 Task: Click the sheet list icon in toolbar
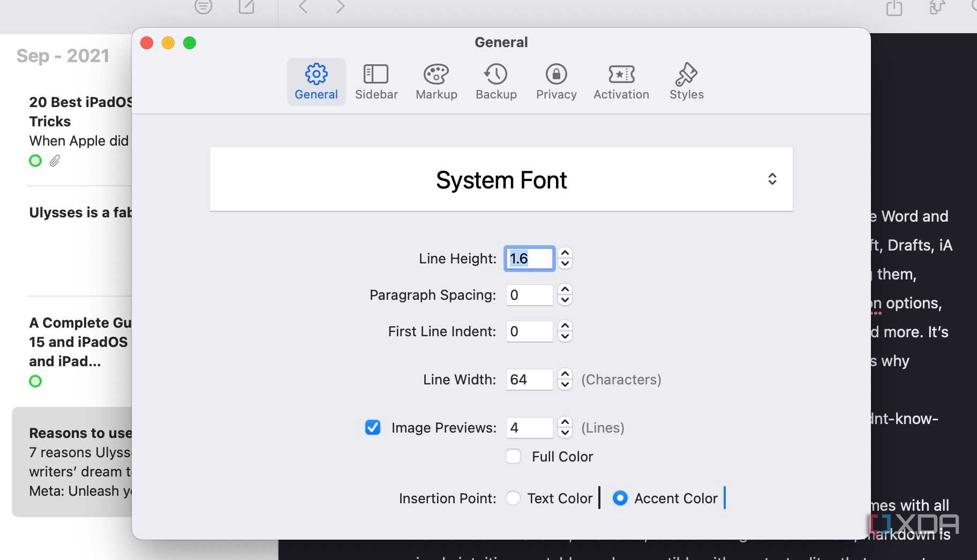point(203,6)
